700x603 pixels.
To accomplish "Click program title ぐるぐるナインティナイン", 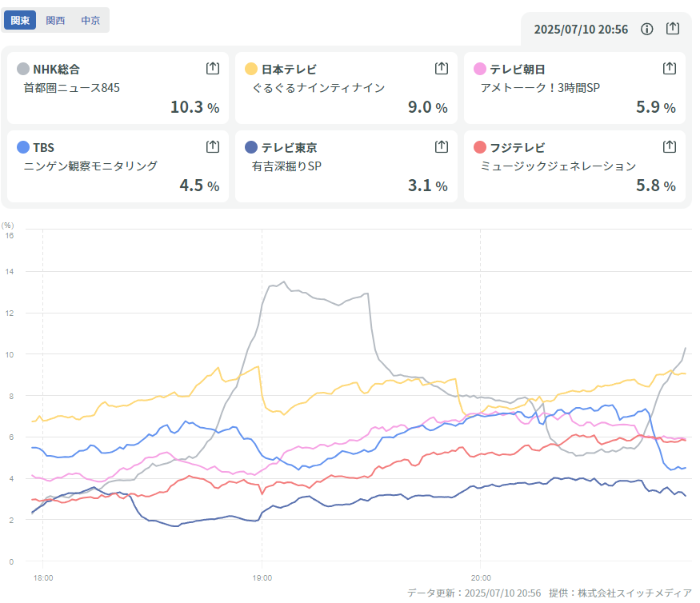I will (x=318, y=88).
